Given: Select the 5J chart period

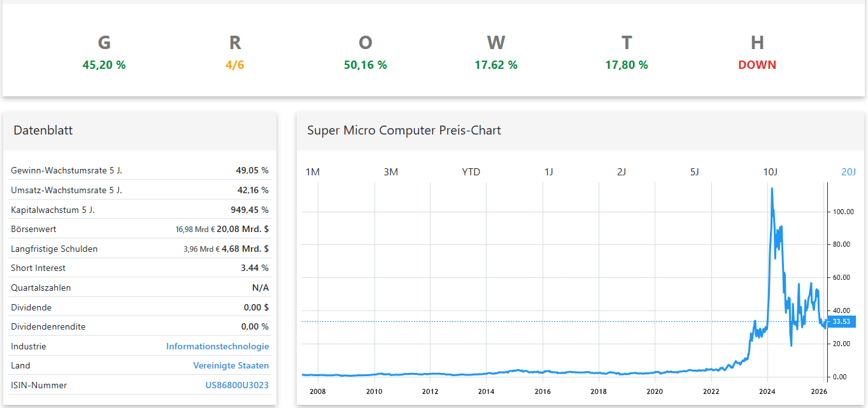Looking at the screenshot, I should pyautogui.click(x=694, y=171).
